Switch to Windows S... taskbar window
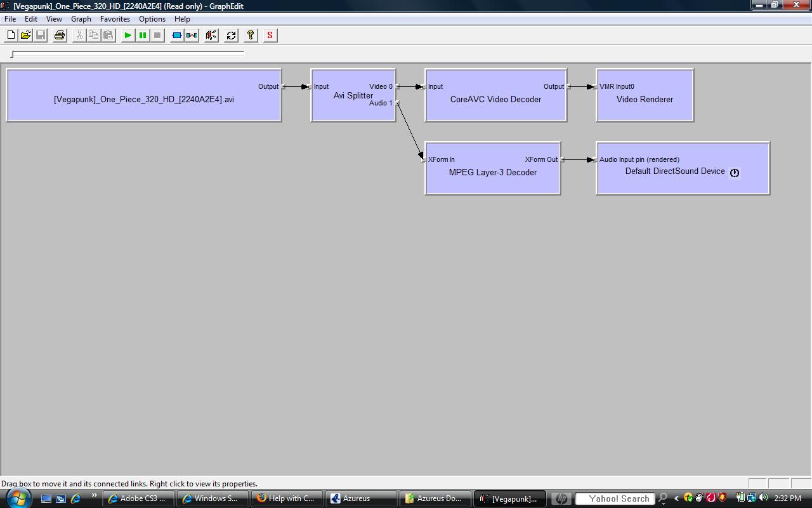Viewport: 812px width, 508px height. click(213, 498)
